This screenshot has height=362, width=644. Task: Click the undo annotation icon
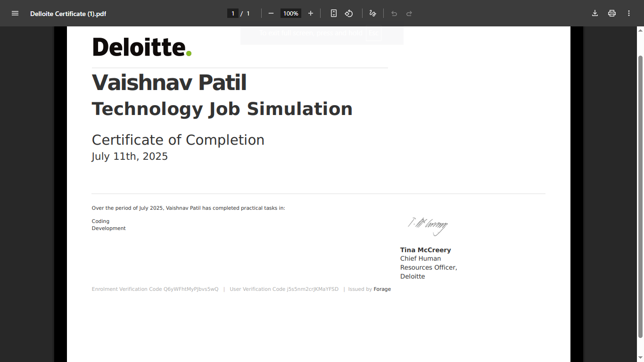click(394, 13)
